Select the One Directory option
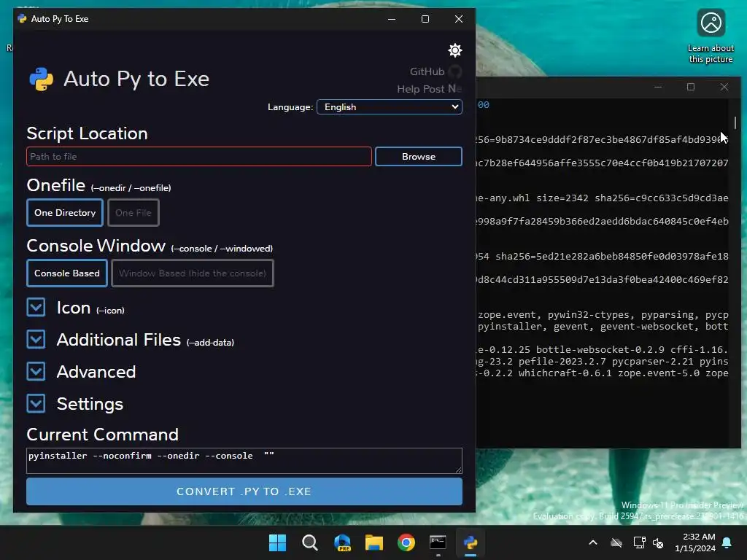This screenshot has width=747, height=560. (x=65, y=212)
